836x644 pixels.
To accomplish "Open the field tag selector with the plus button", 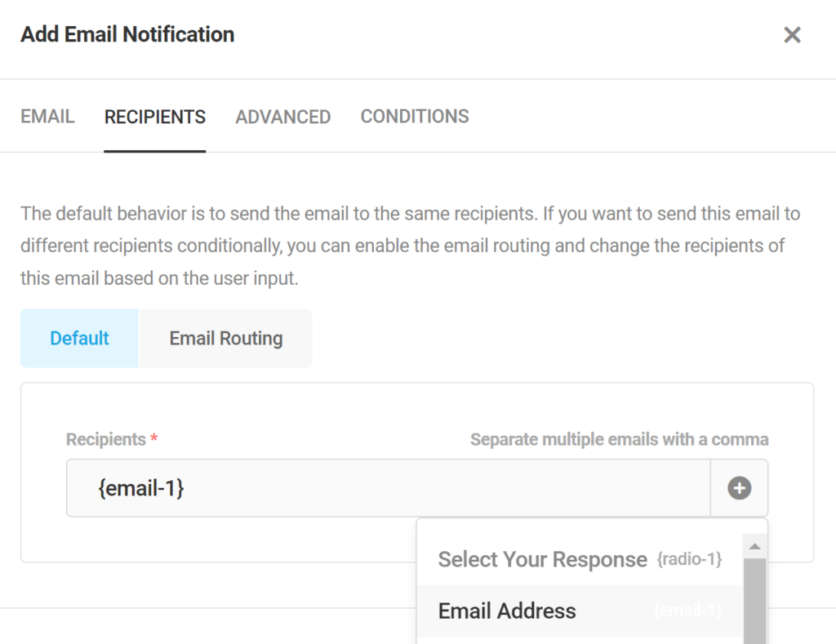I will click(x=739, y=487).
